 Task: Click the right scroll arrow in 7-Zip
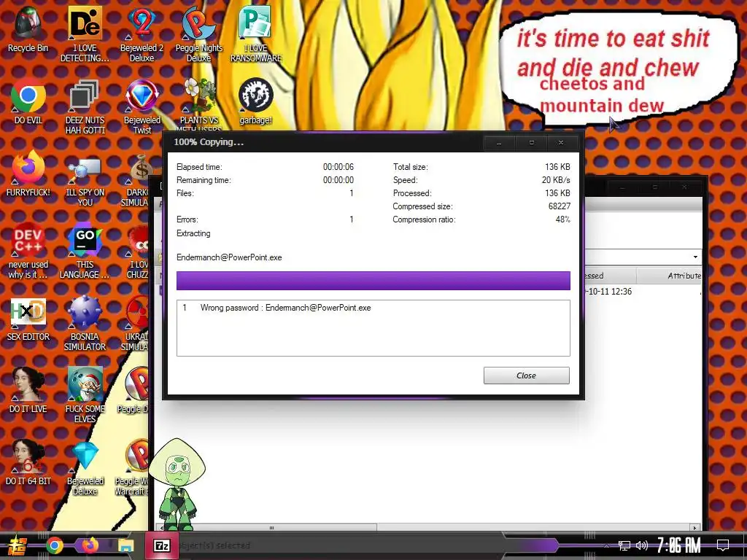695,528
